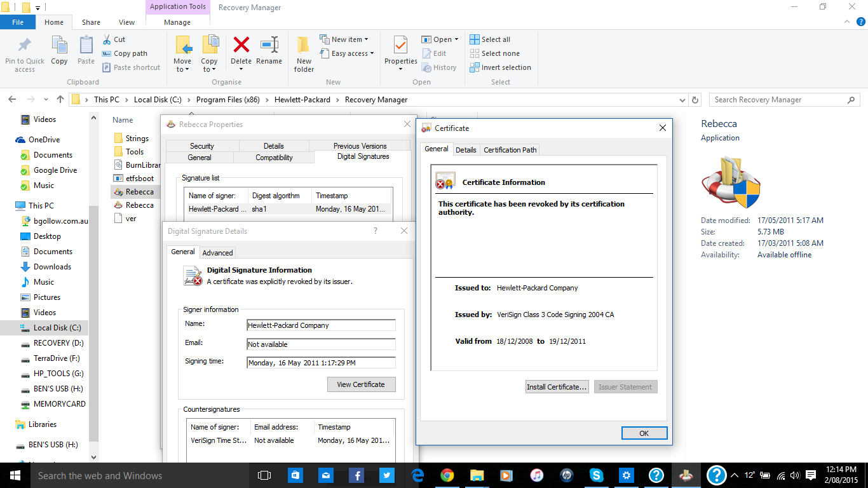Viewport: 868px width, 488px height.
Task: Expand the Easy access dropdown
Action: tap(347, 53)
